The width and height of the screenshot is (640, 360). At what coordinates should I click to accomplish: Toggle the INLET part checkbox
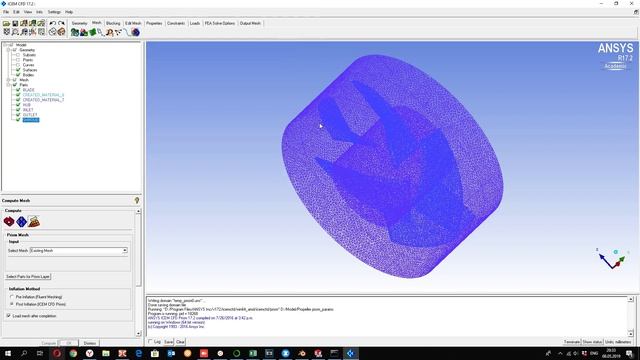[x=18, y=110]
